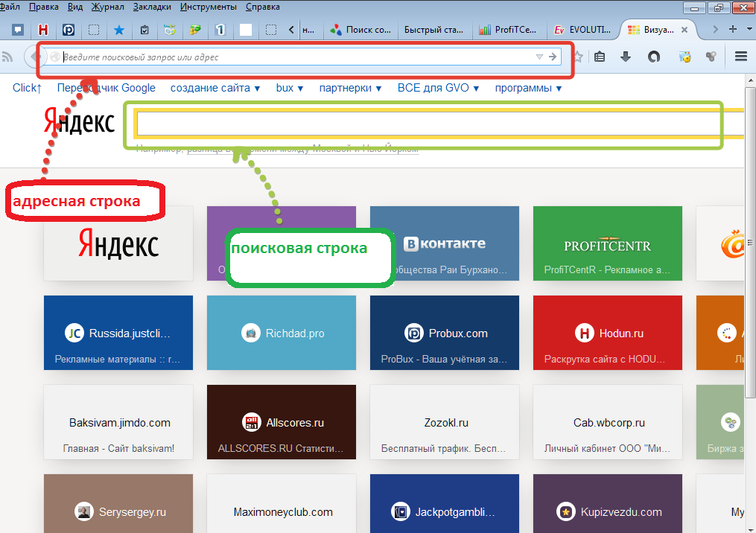
Task: Switch to the Поиск со... tab
Action: [360, 30]
